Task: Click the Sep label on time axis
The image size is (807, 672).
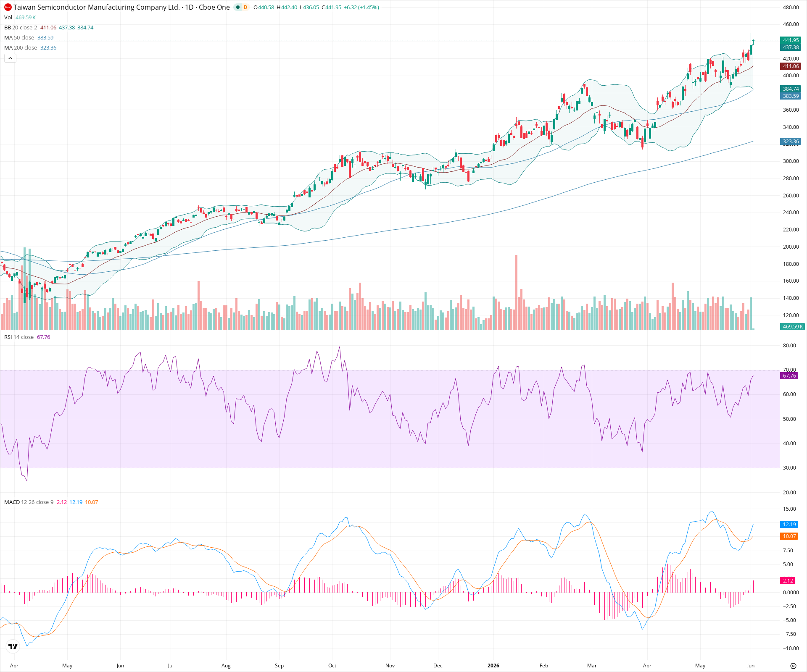Action: point(279,665)
